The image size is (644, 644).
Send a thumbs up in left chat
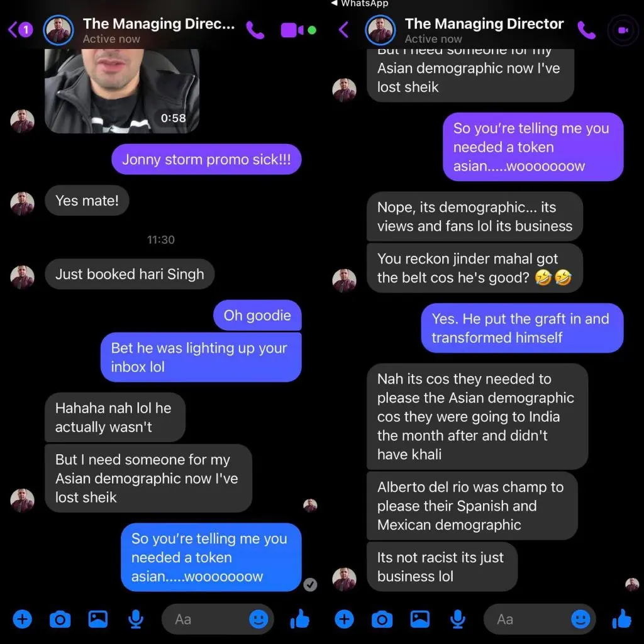pos(299,619)
